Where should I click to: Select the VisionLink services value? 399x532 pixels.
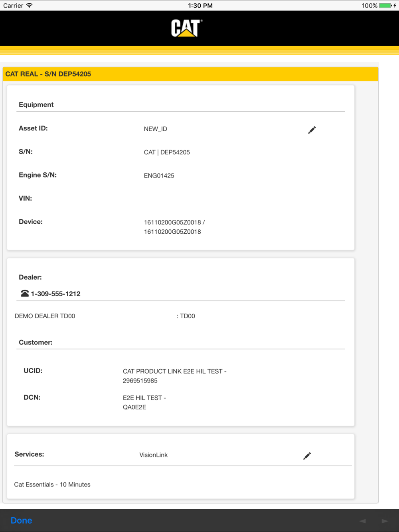154,455
